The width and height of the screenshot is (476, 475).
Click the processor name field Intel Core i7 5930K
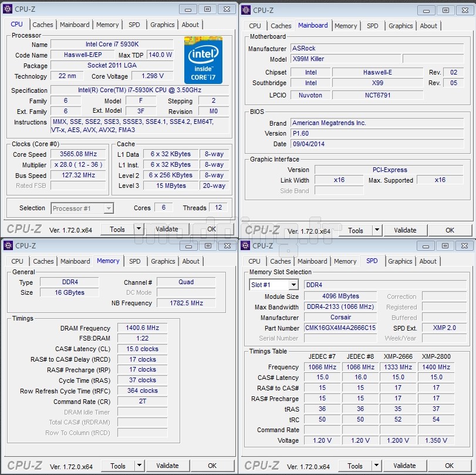pyautogui.click(x=112, y=44)
